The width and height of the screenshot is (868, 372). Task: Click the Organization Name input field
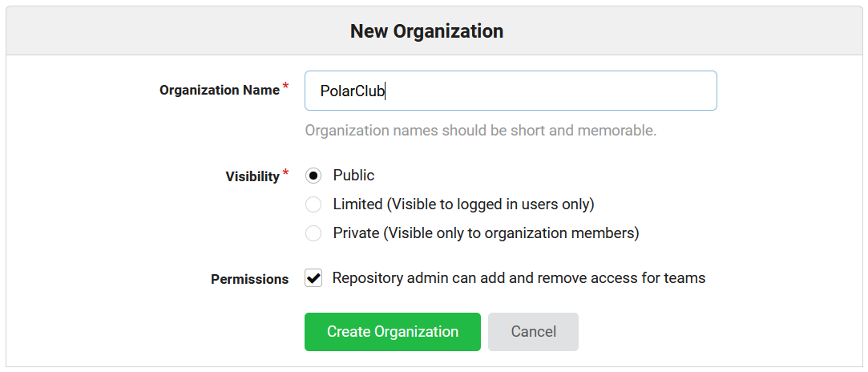pyautogui.click(x=510, y=91)
